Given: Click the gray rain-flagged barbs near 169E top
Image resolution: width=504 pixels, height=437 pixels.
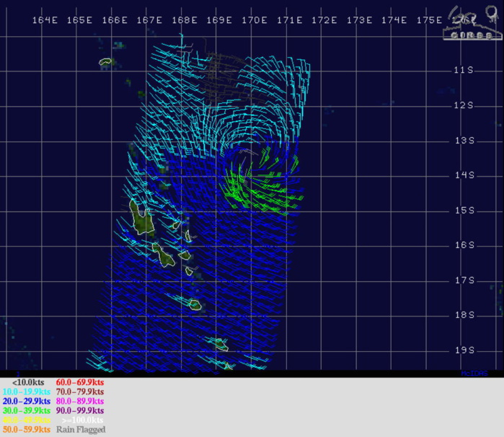Looking at the screenshot, I should pyautogui.click(x=224, y=72).
